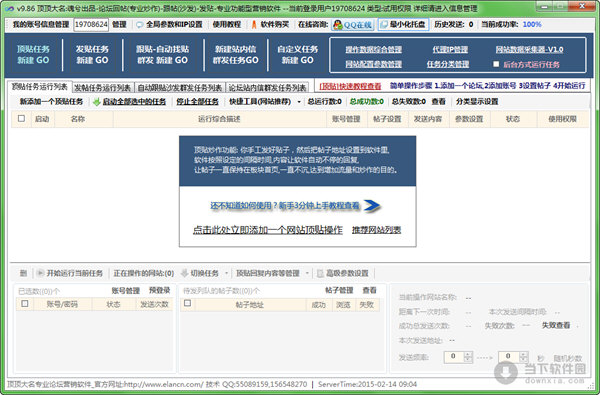This screenshot has height=395, width=600.
Task: Click the app logo in the title bar
Action: [x=10, y=8]
